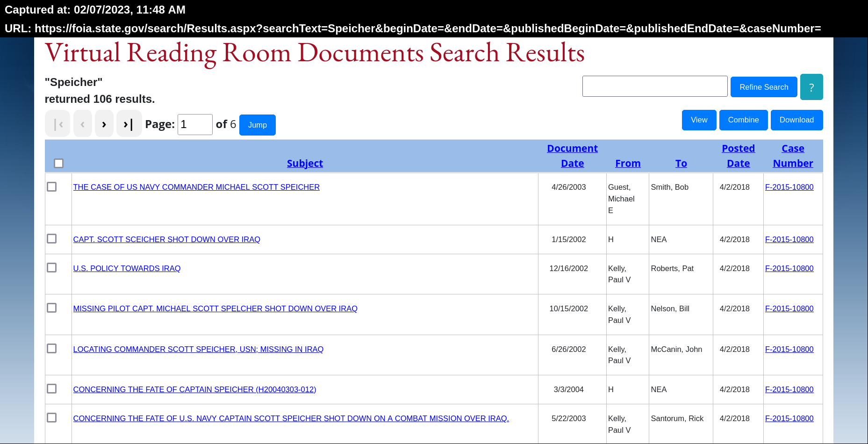Image resolution: width=868 pixels, height=444 pixels.
Task: Go to the next results page
Action: pyautogui.click(x=104, y=124)
